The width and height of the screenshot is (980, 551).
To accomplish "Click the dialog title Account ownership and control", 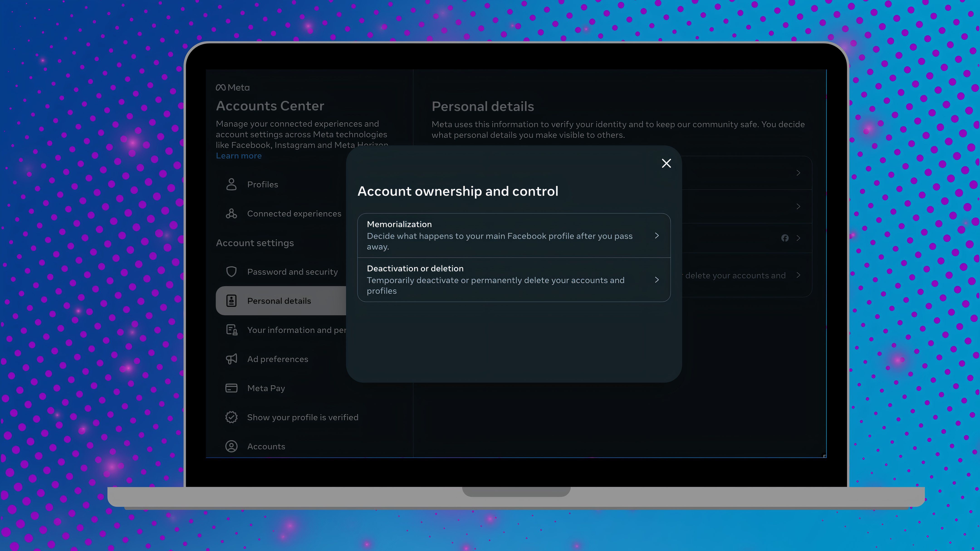I will 458,191.
